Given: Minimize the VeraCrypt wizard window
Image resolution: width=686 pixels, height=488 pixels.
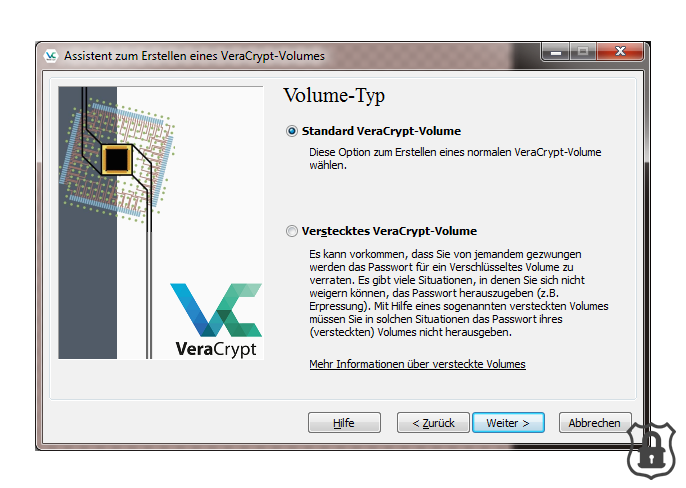Looking at the screenshot, I should 556,52.
